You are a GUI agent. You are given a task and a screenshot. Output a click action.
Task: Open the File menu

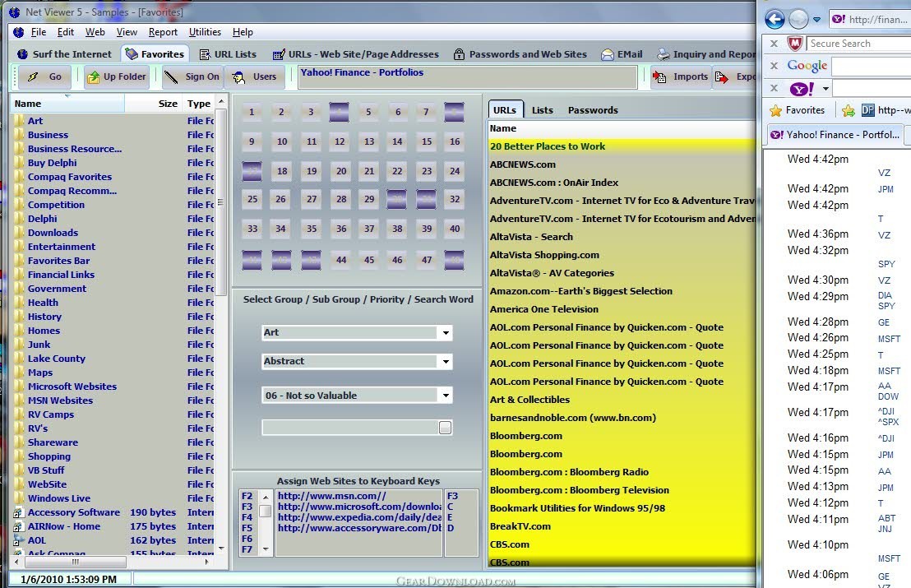coord(39,32)
